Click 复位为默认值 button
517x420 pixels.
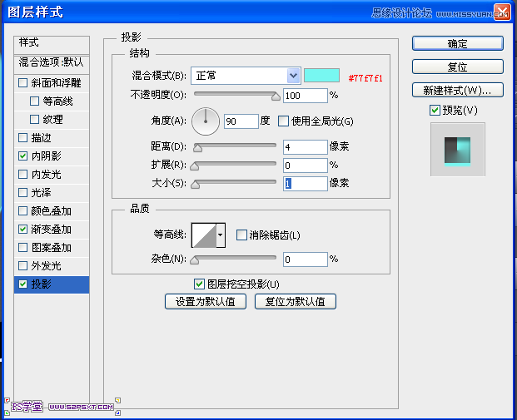[x=296, y=301]
